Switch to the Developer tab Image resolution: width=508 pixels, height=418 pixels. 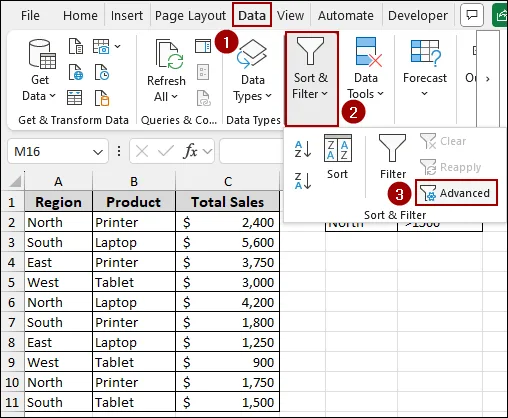click(418, 15)
